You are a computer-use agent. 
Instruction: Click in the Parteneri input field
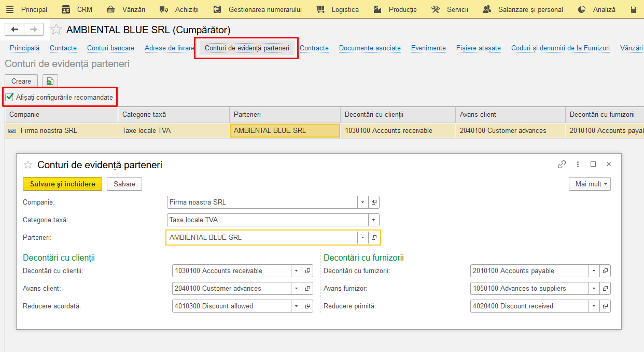point(261,237)
